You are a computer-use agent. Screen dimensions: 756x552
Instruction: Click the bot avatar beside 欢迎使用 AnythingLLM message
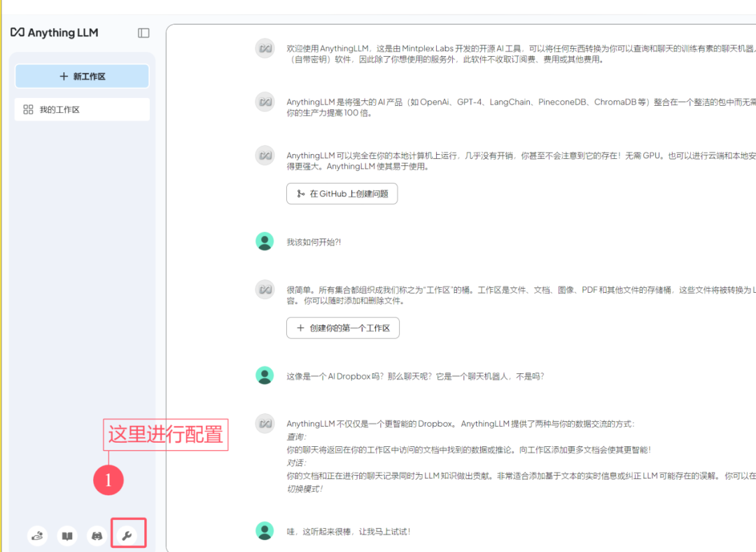tap(265, 48)
